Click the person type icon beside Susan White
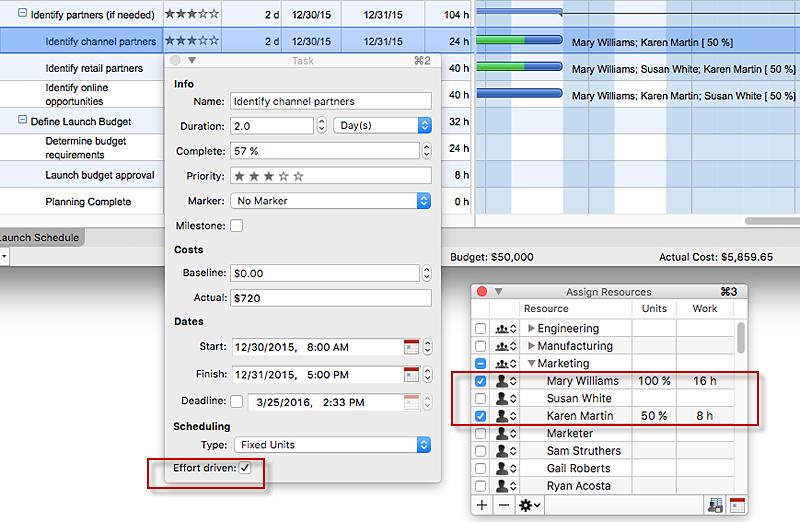800x522 pixels. (503, 398)
